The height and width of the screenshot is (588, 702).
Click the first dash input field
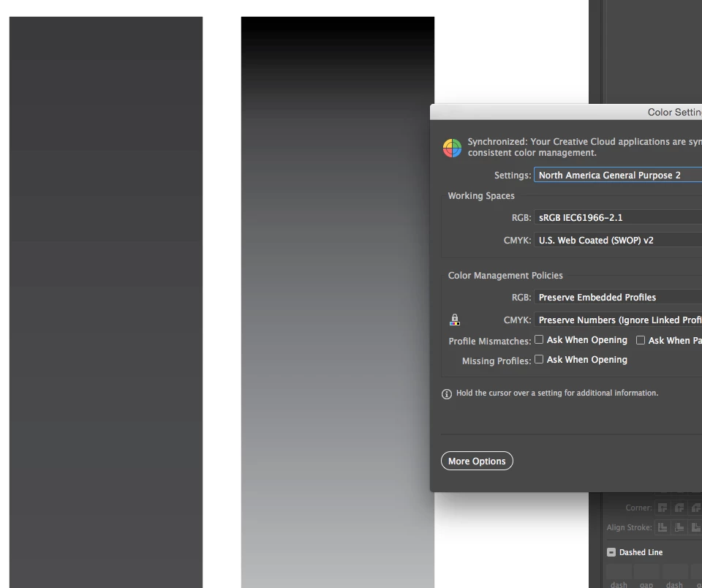pyautogui.click(x=619, y=572)
